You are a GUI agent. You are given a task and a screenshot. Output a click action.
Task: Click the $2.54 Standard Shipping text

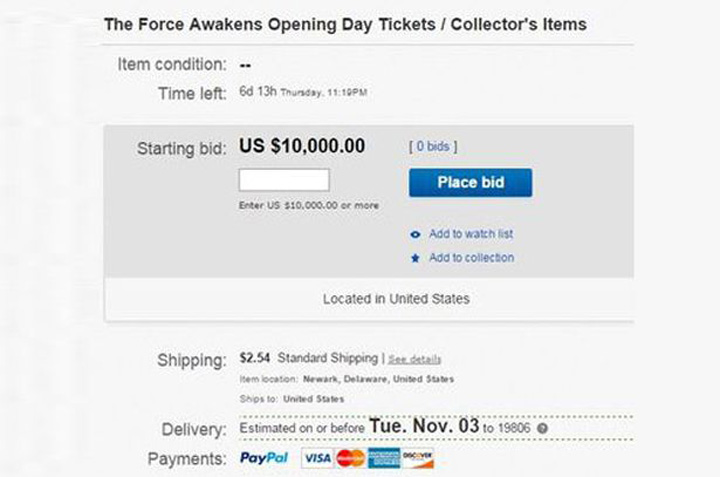[x=309, y=358]
